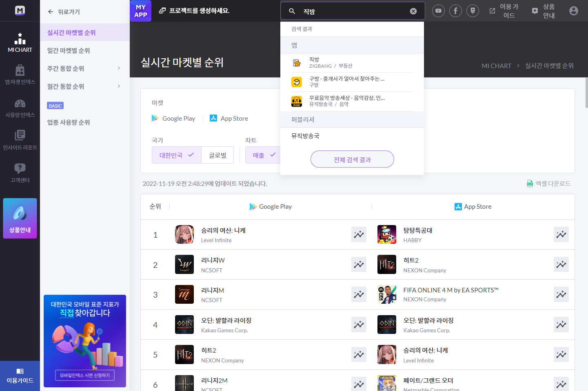Screen dimensions: 588x391
Task: Click 전체 검색 결과 button
Action: click(x=352, y=159)
